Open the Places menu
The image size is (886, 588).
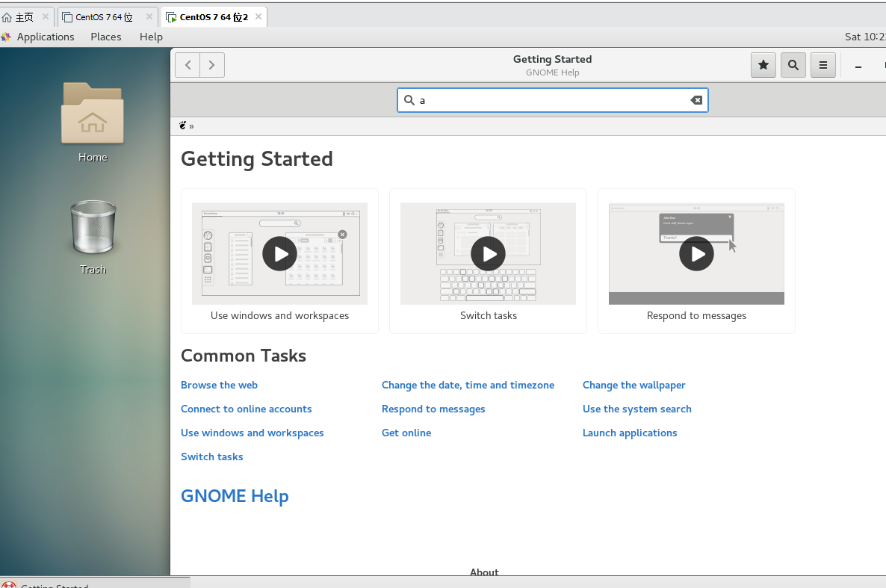pos(105,37)
